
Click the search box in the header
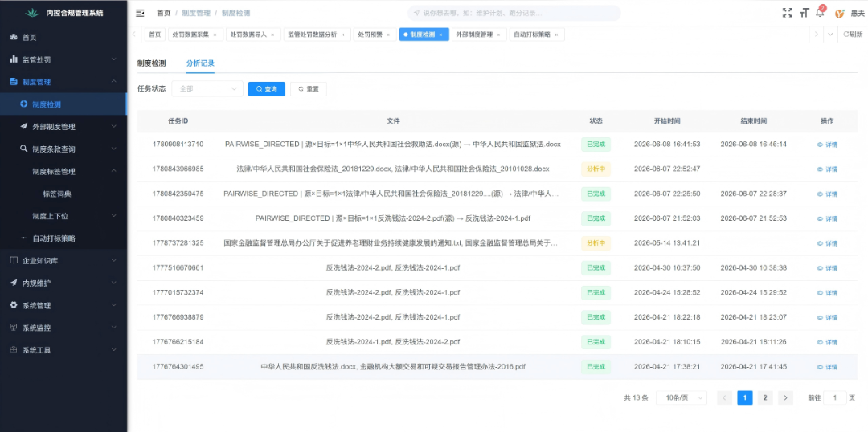pyautogui.click(x=514, y=13)
